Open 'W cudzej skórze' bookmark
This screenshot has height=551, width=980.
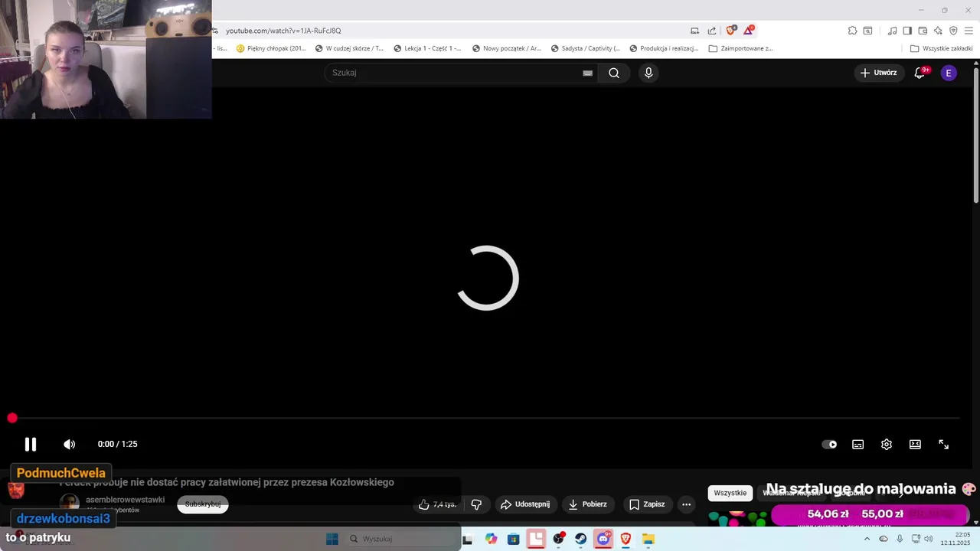click(349, 48)
